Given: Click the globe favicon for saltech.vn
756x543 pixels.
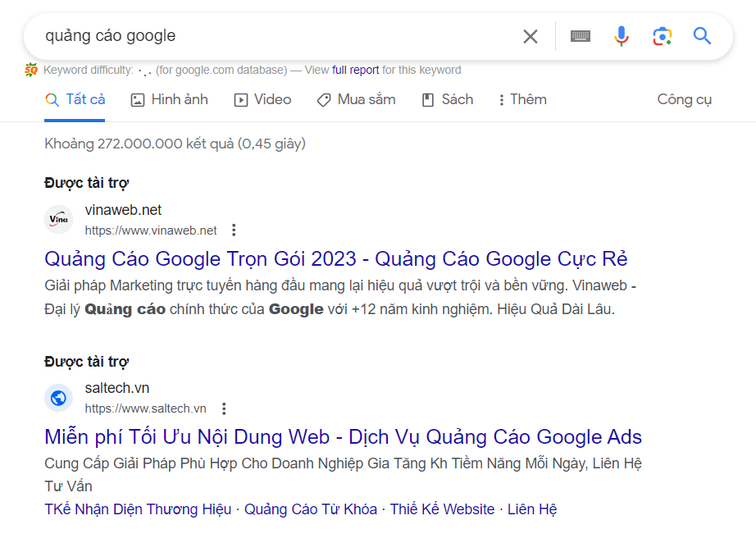Looking at the screenshot, I should coord(59,398).
